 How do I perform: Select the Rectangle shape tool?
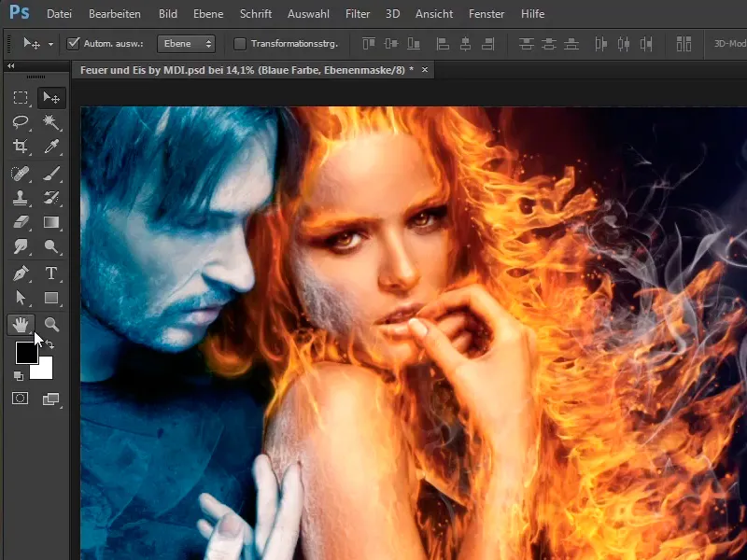coord(51,298)
